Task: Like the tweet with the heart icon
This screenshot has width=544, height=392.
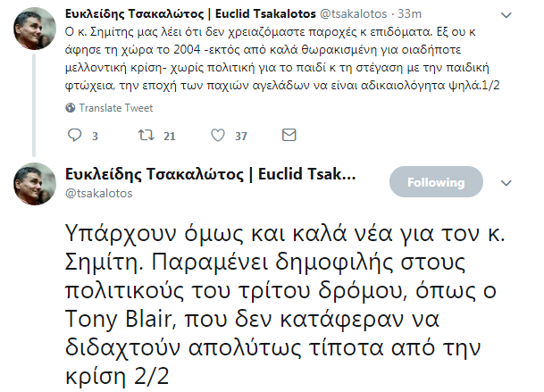Action: (217, 136)
